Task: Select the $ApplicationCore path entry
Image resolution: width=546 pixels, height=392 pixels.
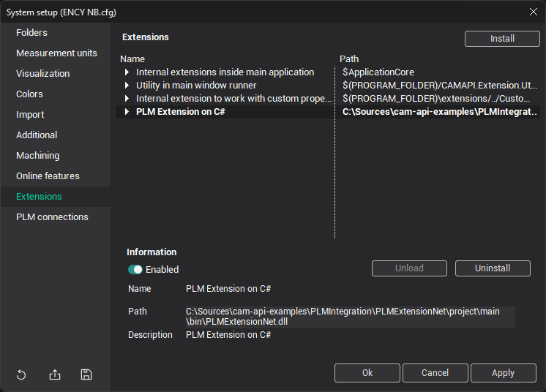Action: tap(378, 72)
